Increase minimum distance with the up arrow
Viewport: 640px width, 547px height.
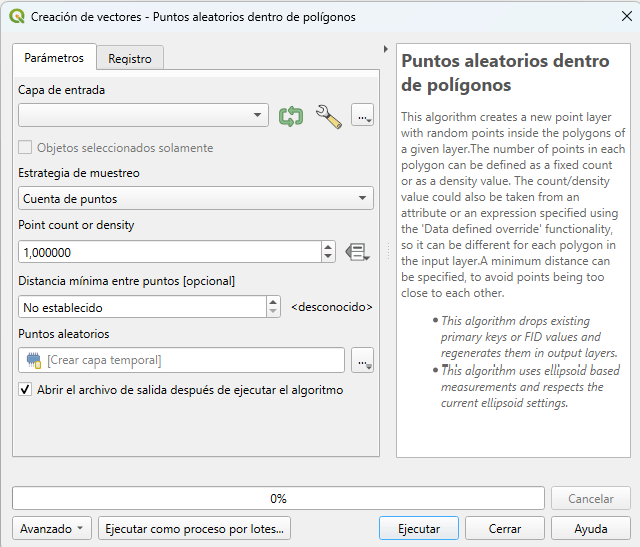[x=273, y=302]
